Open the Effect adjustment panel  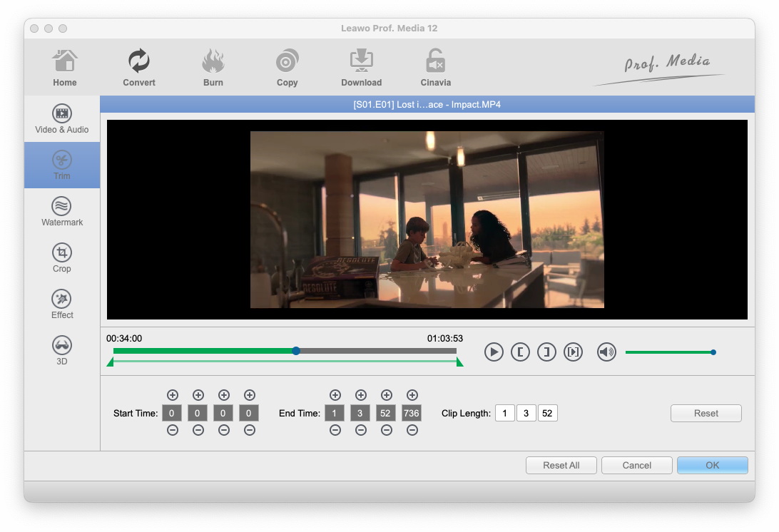pyautogui.click(x=62, y=305)
